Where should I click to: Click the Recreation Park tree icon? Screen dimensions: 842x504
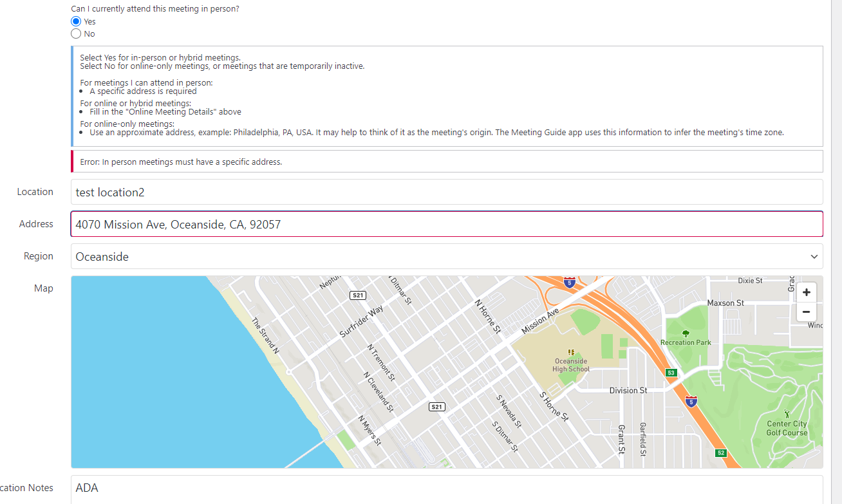(686, 333)
